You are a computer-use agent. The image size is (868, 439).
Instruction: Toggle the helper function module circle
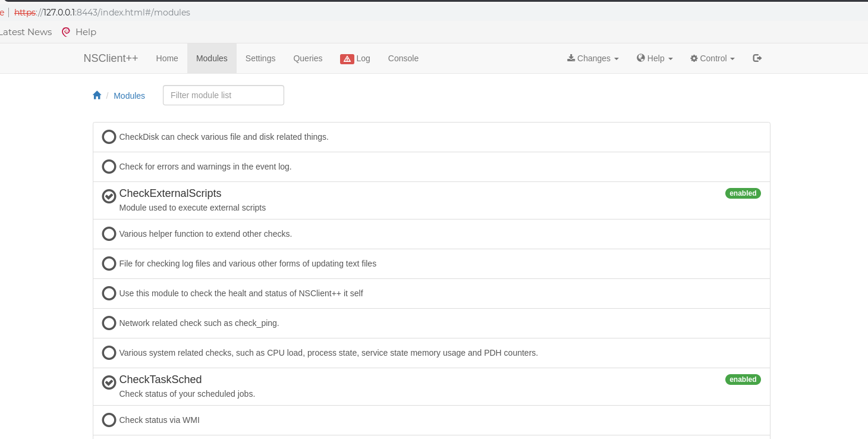pyautogui.click(x=109, y=234)
